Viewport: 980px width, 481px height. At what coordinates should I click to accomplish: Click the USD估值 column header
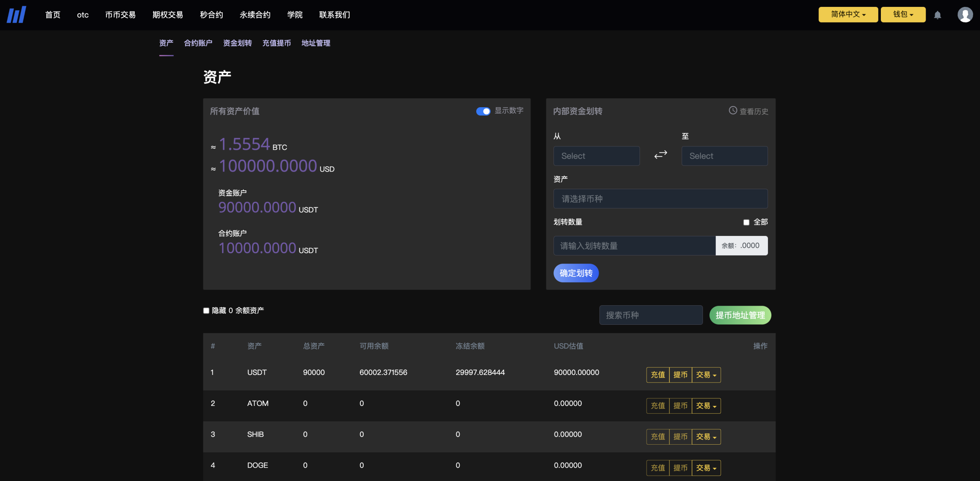pyautogui.click(x=568, y=346)
